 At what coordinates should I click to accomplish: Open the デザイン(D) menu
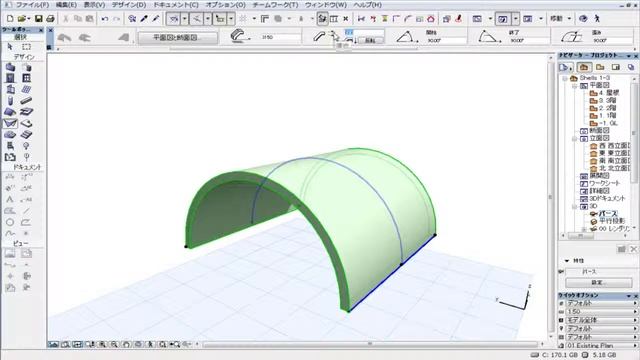[x=129, y=5]
